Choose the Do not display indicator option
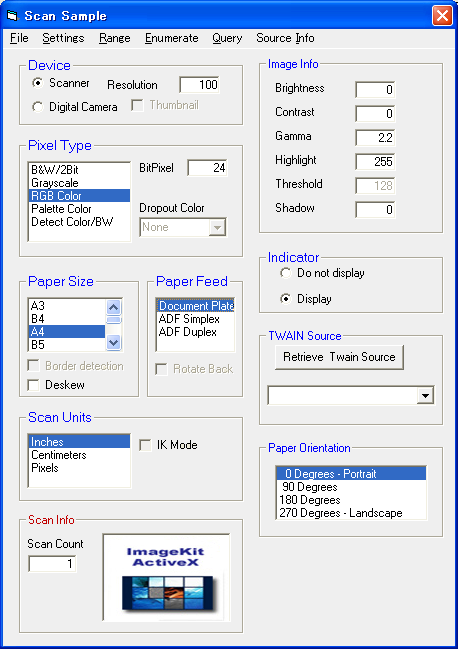The image size is (458, 649). [285, 273]
